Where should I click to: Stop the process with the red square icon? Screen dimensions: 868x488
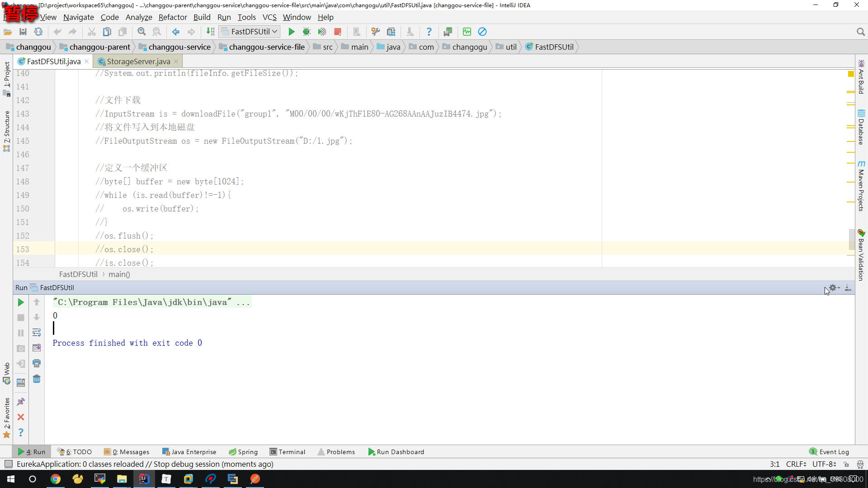pos(338,32)
